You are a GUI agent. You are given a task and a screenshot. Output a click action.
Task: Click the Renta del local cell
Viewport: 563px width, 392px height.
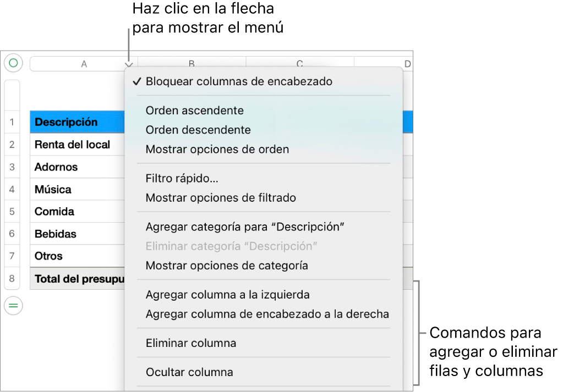(77, 145)
